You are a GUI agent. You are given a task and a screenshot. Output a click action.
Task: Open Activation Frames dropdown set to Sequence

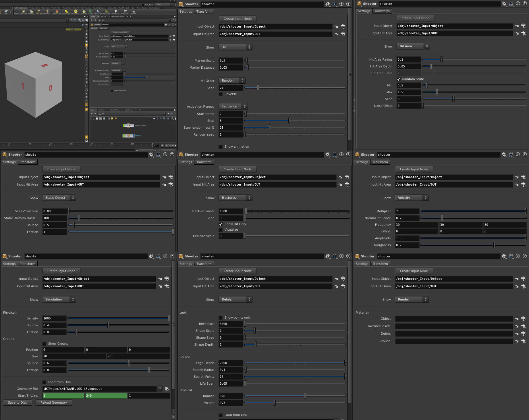point(233,107)
